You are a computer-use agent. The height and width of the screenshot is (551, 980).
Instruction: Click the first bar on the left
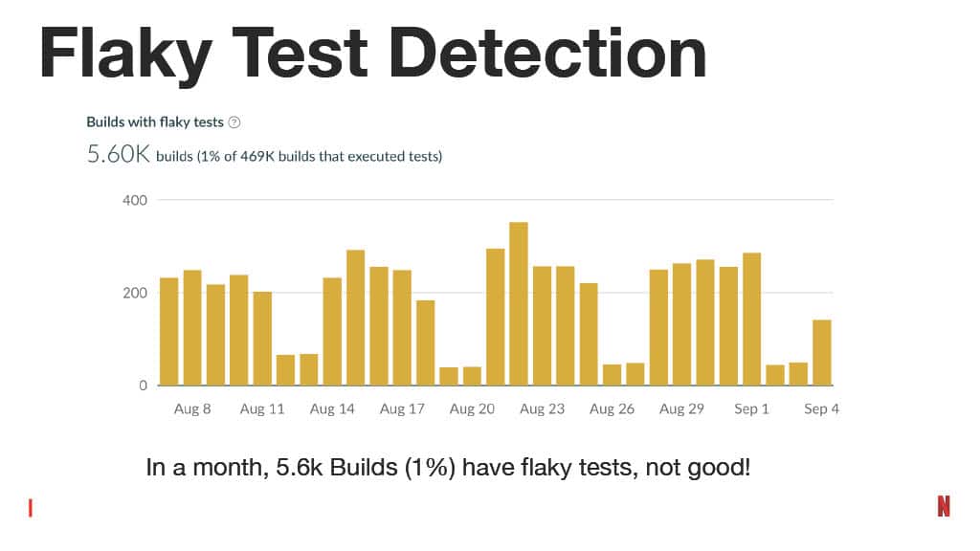pos(168,332)
